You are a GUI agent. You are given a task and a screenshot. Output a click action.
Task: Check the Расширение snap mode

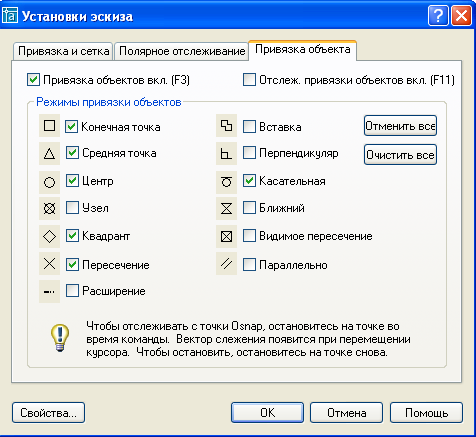click(x=72, y=291)
